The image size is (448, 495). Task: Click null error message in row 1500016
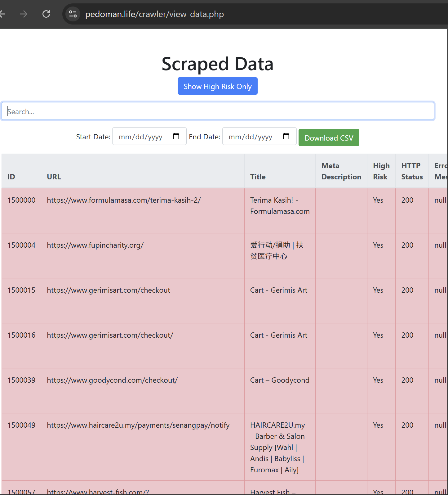coord(440,335)
